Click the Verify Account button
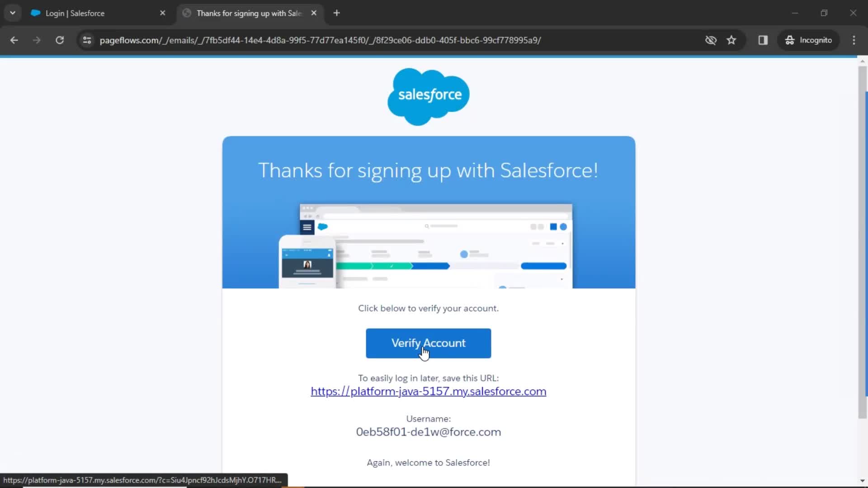 point(428,343)
